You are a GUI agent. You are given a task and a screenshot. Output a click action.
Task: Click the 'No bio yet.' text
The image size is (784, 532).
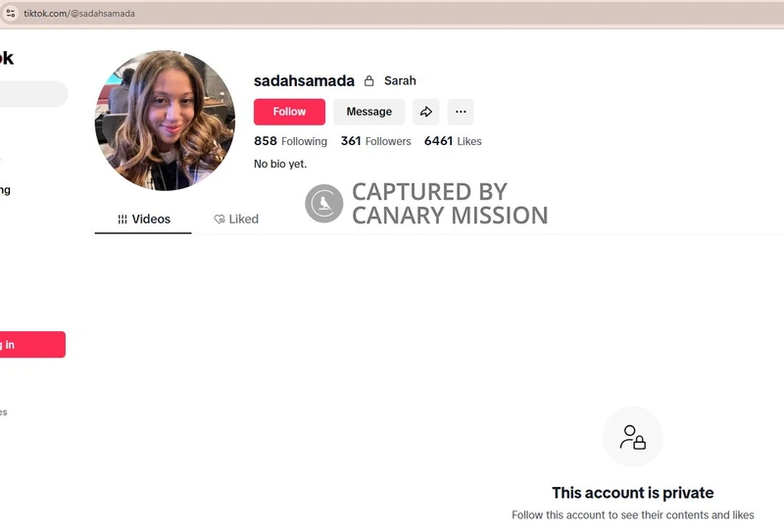[x=280, y=164]
